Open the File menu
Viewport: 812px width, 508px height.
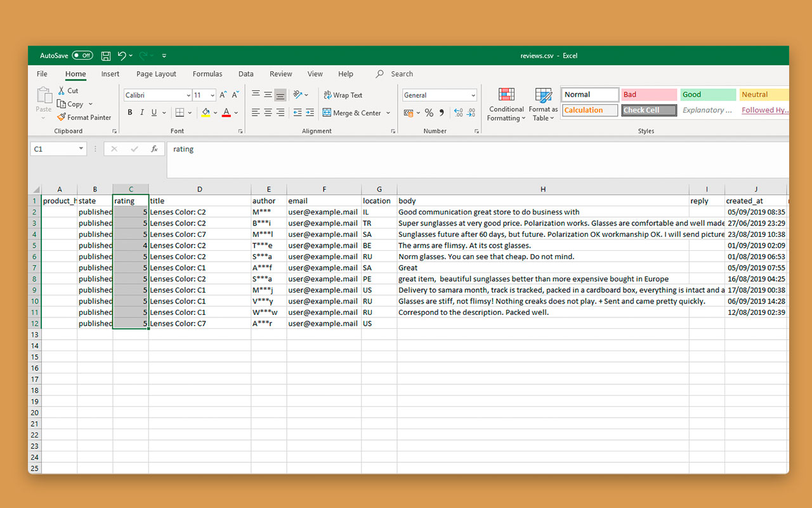pyautogui.click(x=42, y=74)
